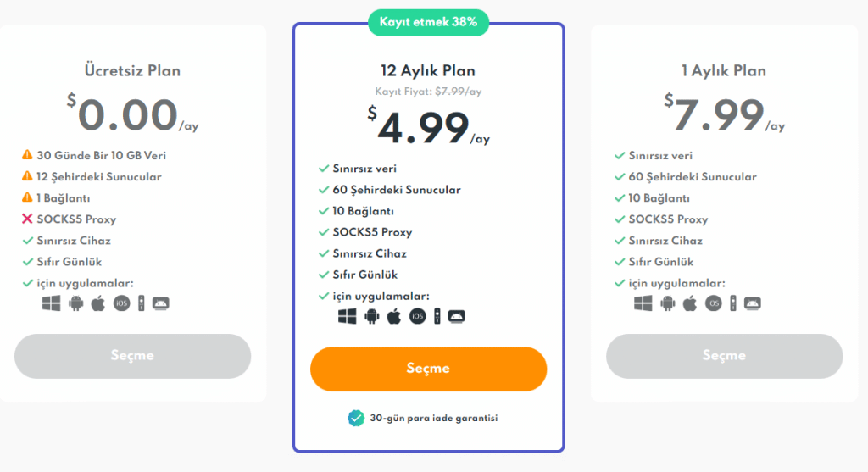
Task: Click the Ücretsiz Plan heading
Action: pos(132,71)
